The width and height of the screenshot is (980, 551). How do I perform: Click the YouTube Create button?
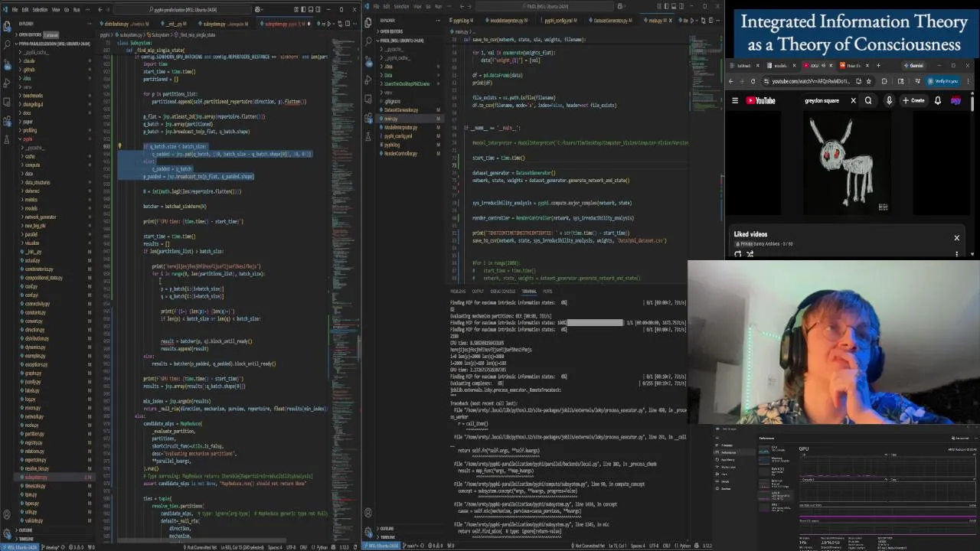tap(913, 101)
